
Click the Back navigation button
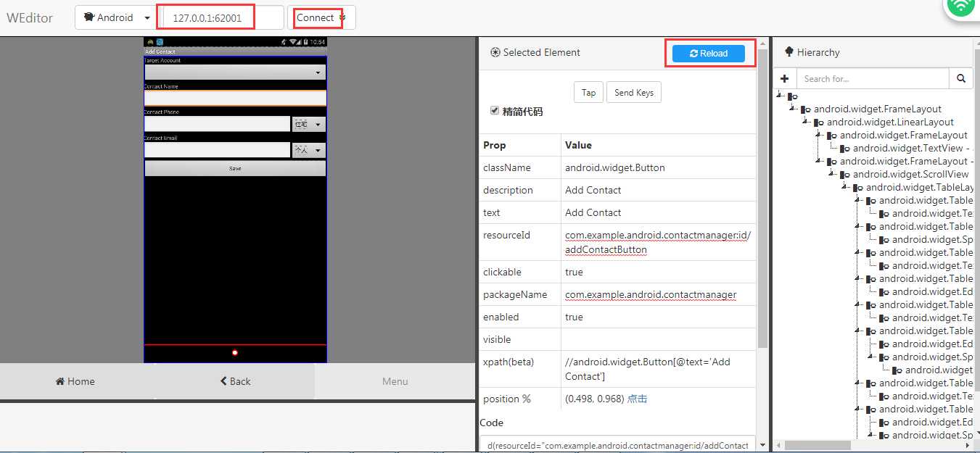tap(236, 381)
